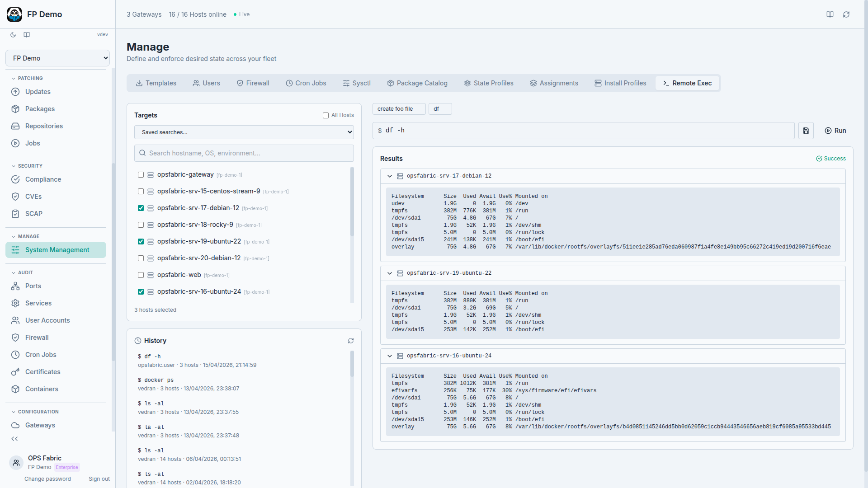Select the Updates icon in the sidebar
This screenshot has height=488, width=868.
coord(15,92)
